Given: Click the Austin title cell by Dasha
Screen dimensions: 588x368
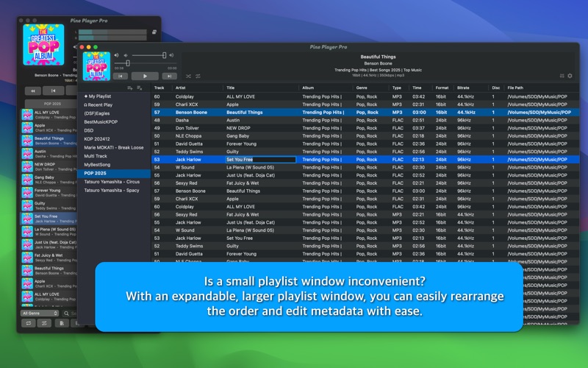Looking at the screenshot, I should coord(233,120).
